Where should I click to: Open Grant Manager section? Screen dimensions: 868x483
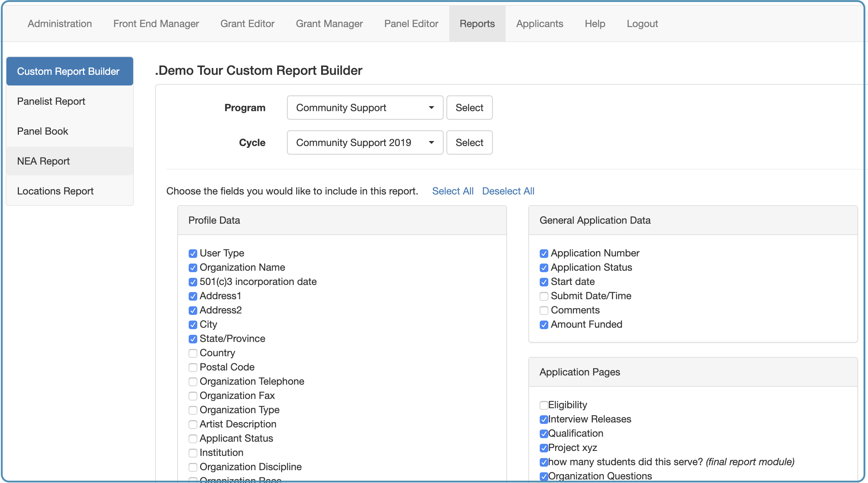point(329,24)
